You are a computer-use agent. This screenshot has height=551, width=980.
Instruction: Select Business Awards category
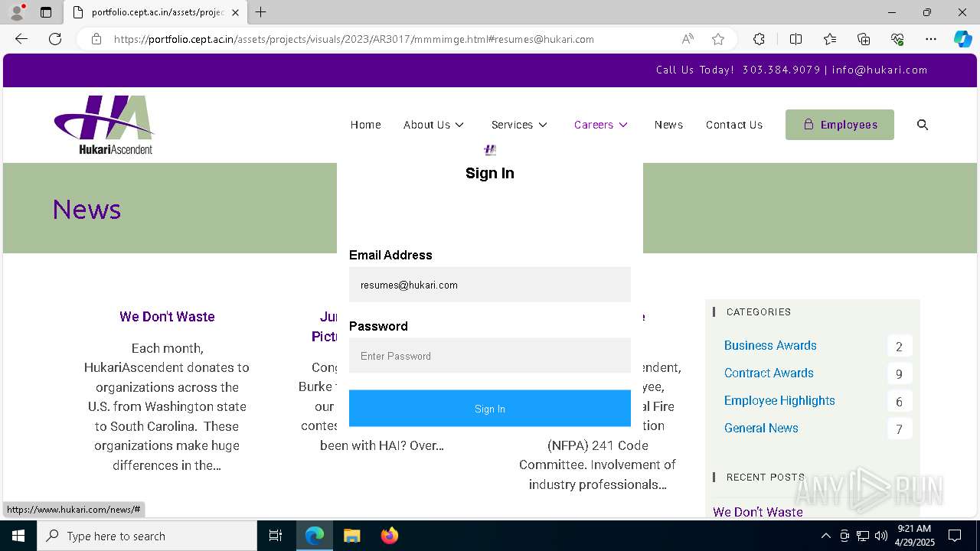click(770, 345)
